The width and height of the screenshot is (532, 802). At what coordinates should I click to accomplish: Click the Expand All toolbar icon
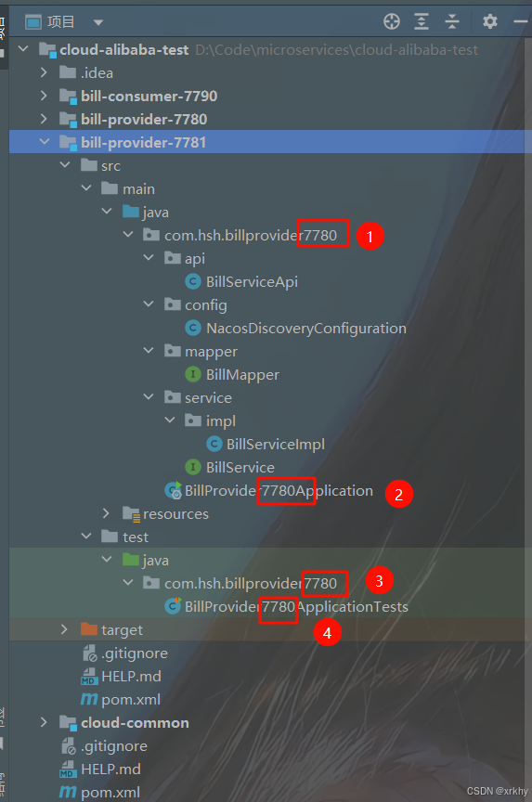(x=422, y=21)
